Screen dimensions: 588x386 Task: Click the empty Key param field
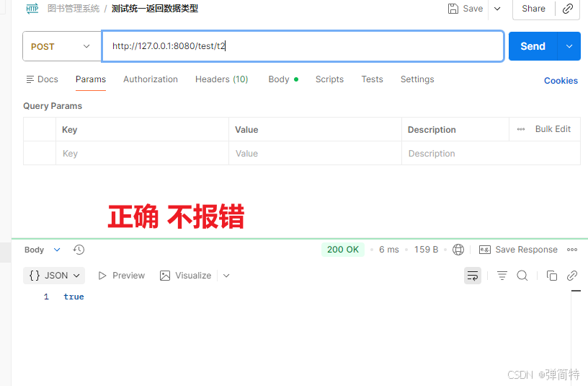tap(142, 154)
